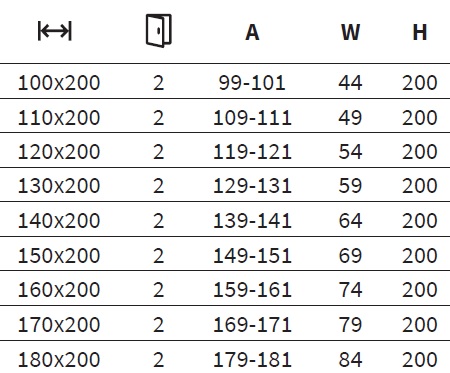Select the column header A
This screenshot has height=373, width=450.
coord(252,33)
